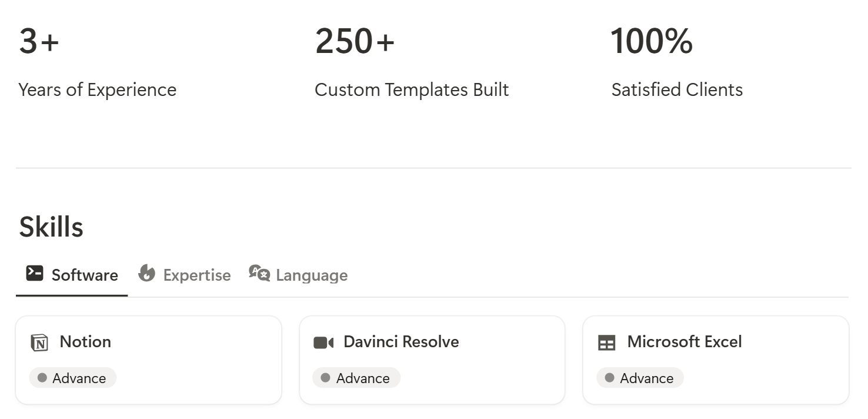Click the 250+ statistic number
Image resolution: width=868 pixels, height=419 pixels.
[x=355, y=41]
